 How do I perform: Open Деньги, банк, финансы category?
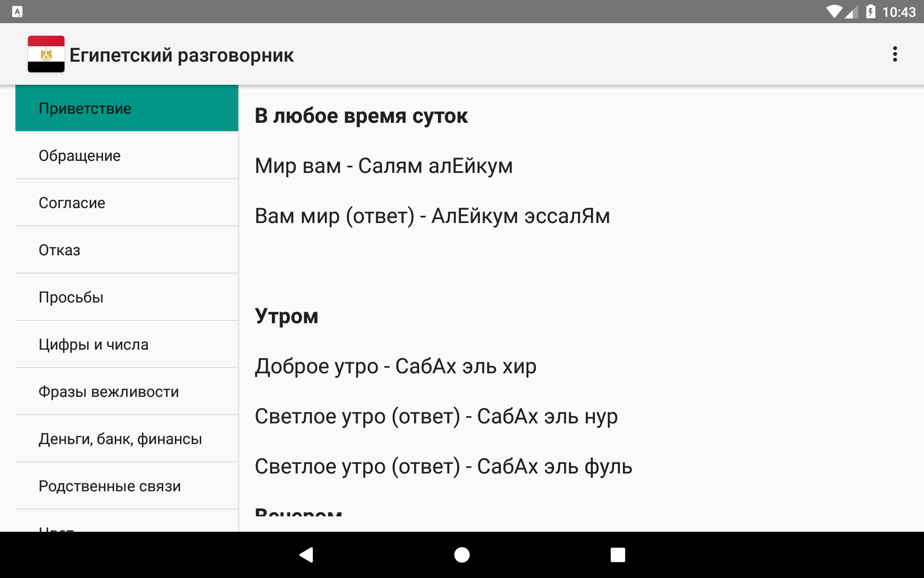127,439
